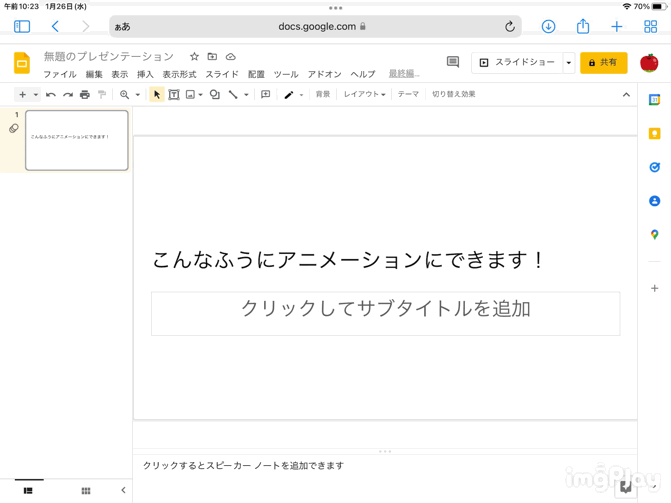Open the 配置 menu
671x503 pixels.
[x=256, y=74]
